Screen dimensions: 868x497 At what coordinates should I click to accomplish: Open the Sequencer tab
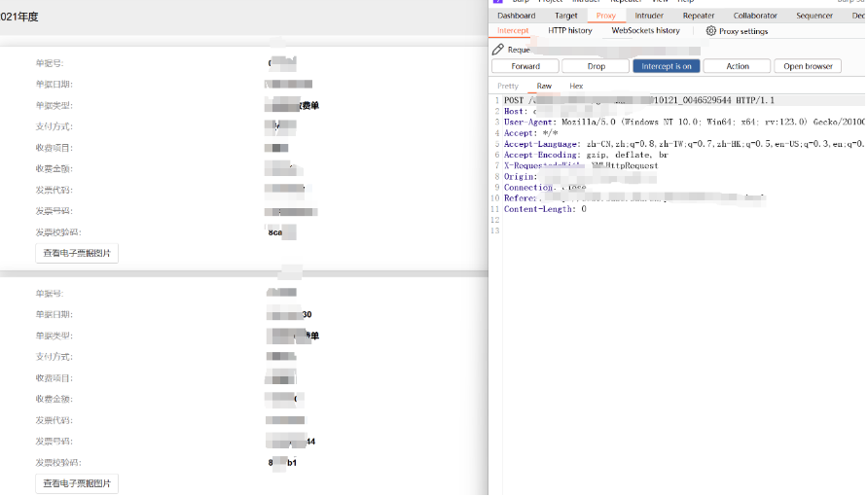point(814,16)
